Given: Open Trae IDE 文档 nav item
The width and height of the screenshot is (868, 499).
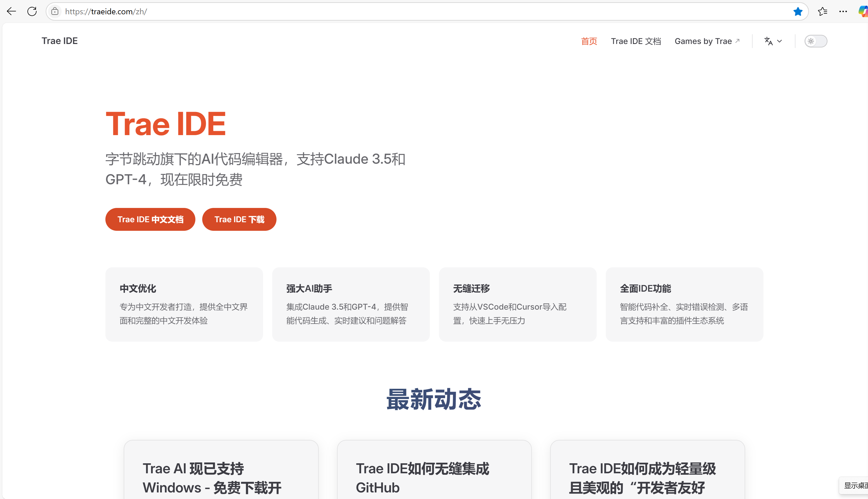Looking at the screenshot, I should [636, 41].
